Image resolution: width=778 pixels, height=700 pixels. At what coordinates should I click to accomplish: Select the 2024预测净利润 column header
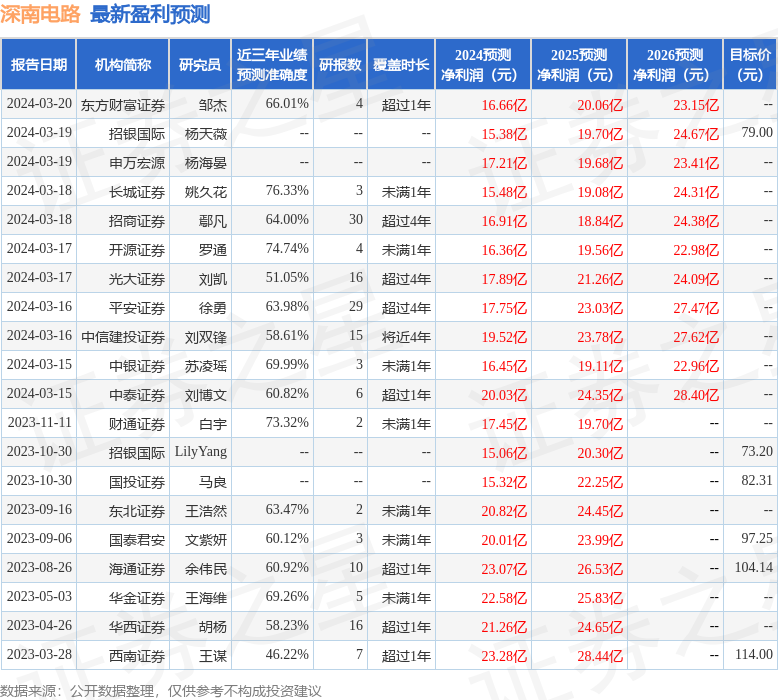483,64
